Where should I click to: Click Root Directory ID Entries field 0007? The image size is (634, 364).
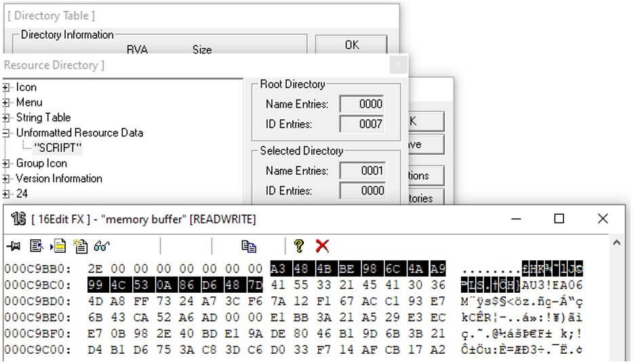coord(362,124)
